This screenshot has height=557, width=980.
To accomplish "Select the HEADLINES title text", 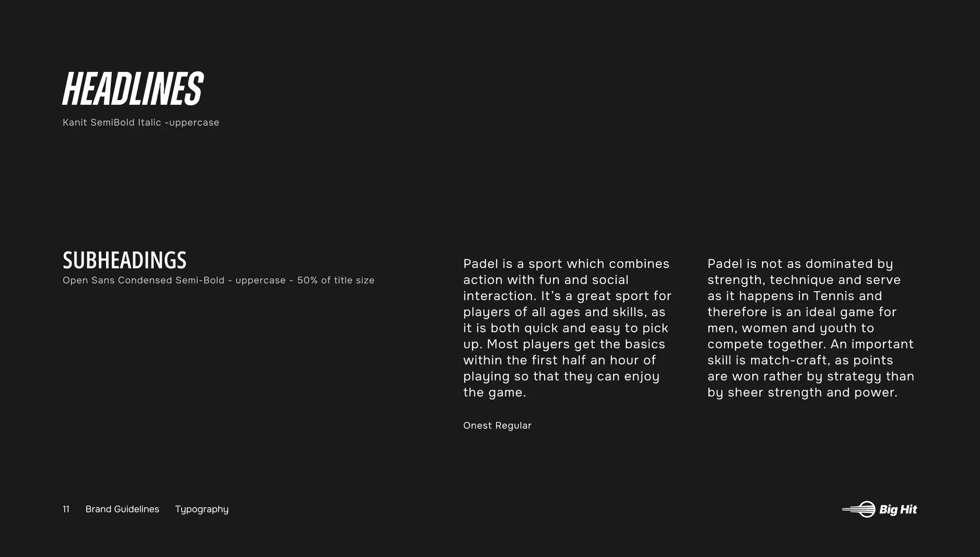I will click(x=133, y=89).
